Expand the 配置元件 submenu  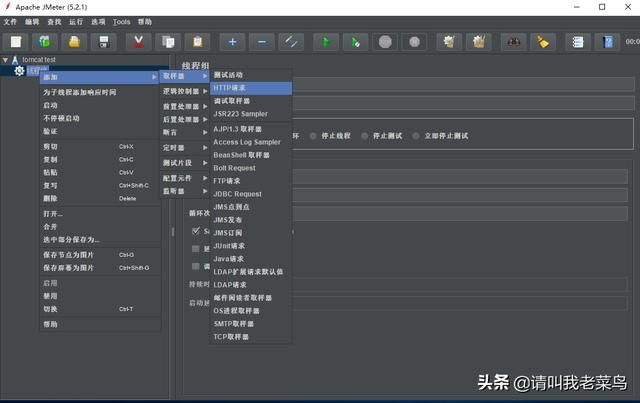tap(185, 178)
